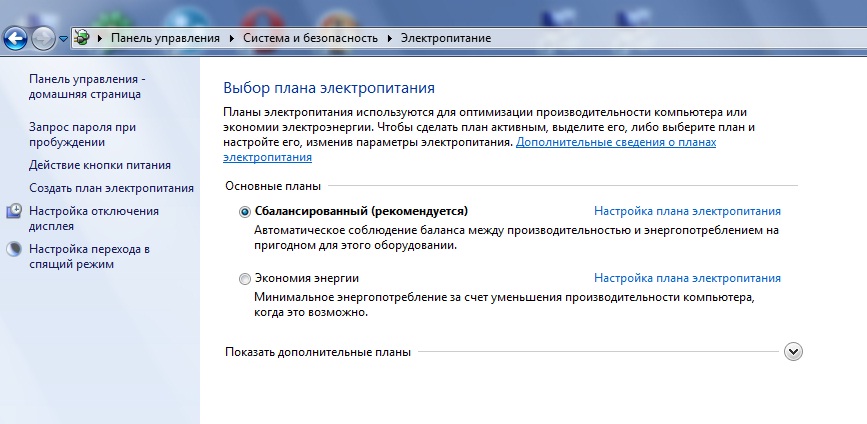
Task: Go to Система и безопасность breadcrumb
Action: (311, 38)
